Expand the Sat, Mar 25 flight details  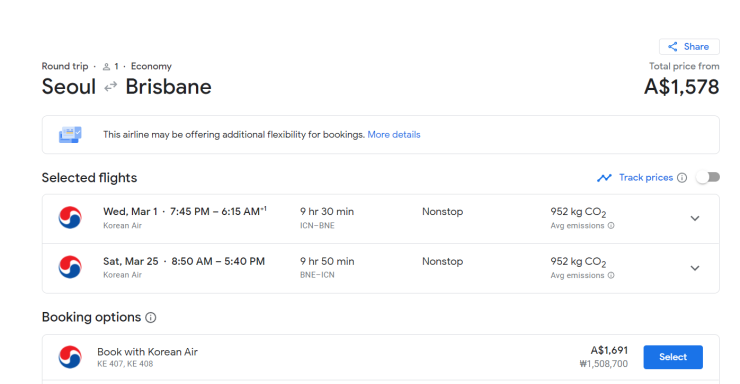point(695,268)
